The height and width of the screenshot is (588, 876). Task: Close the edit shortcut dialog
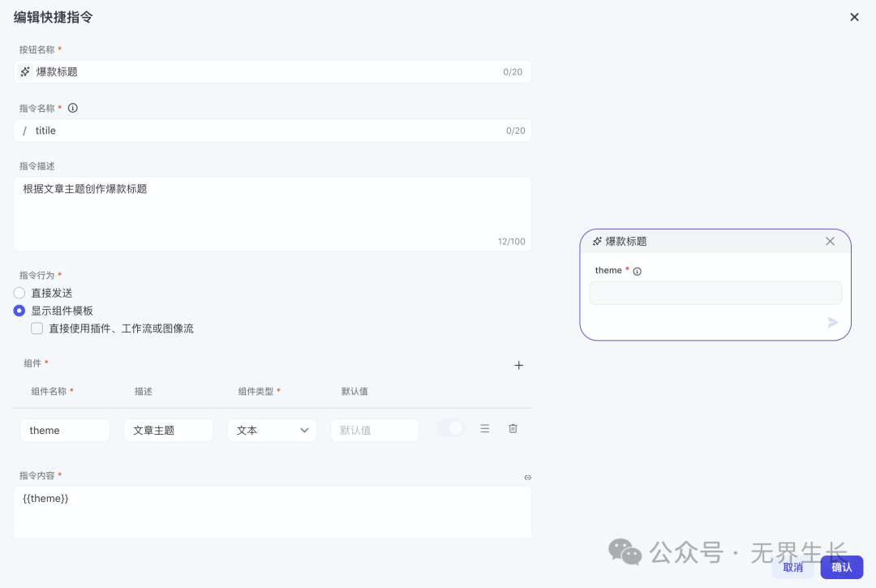[854, 17]
